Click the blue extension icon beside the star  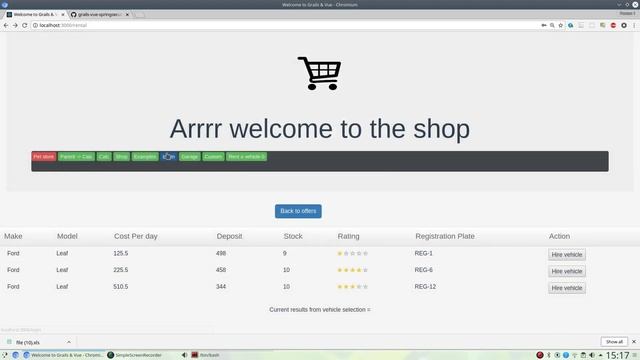point(571,25)
